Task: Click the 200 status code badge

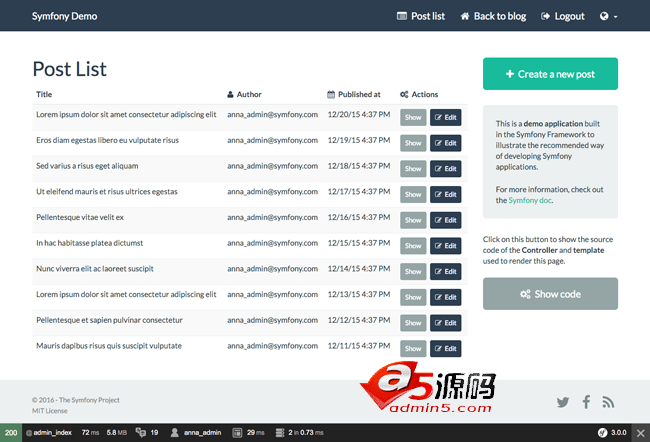Action: [10, 432]
